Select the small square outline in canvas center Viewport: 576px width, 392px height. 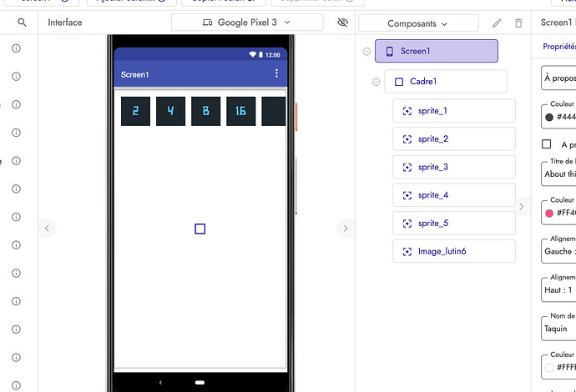[200, 229]
